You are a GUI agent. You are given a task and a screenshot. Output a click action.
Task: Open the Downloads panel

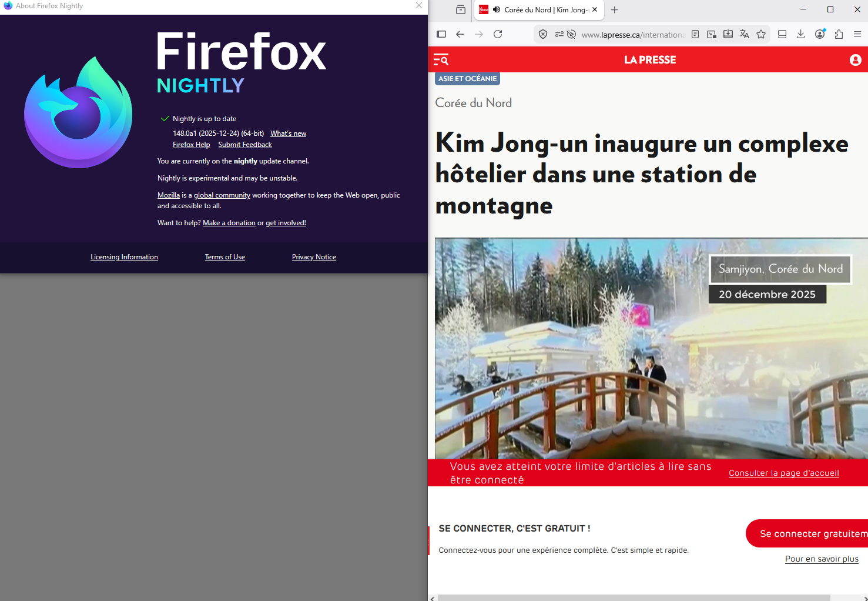(801, 34)
